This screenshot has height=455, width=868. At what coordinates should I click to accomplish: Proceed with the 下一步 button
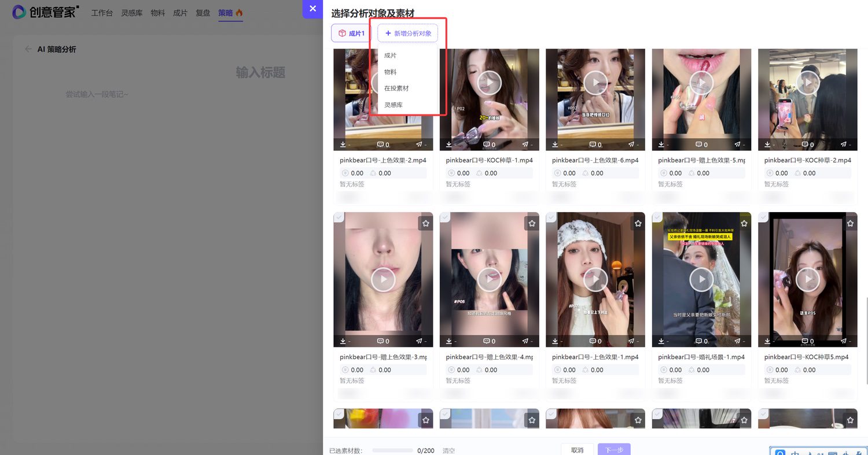click(x=614, y=450)
